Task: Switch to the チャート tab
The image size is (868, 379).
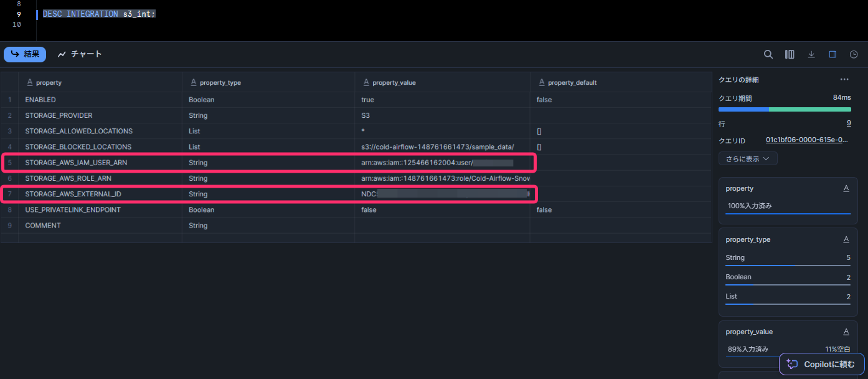Action: (80, 54)
